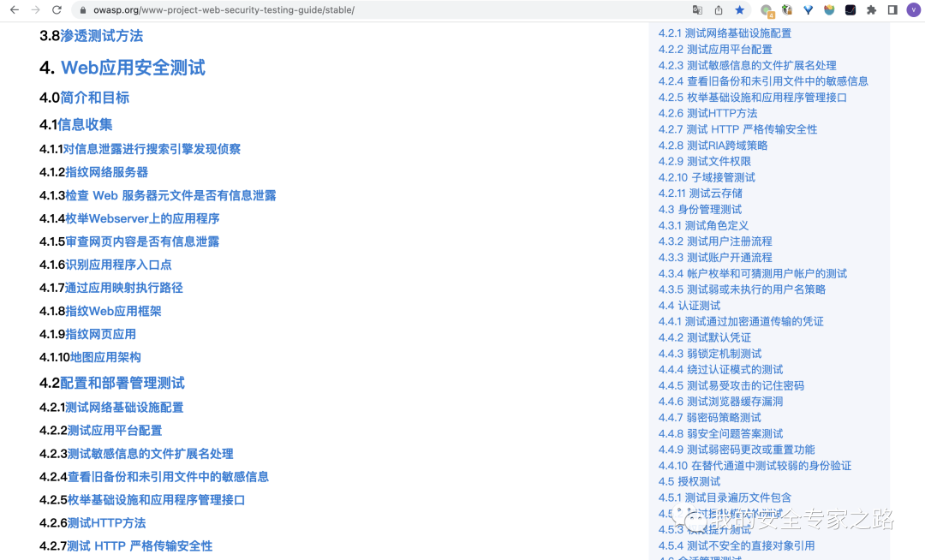Screen dimensions: 925x560
Task: Open the Extensions puzzle piece menu
Action: click(x=871, y=10)
